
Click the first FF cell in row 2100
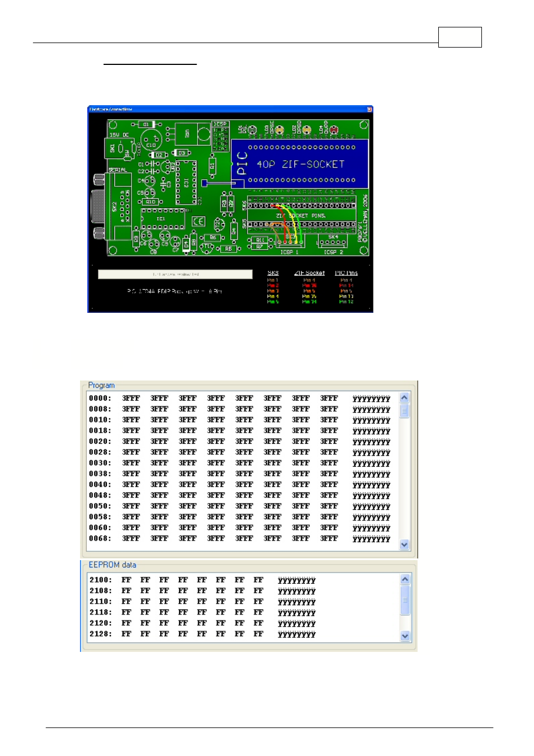[x=127, y=580]
